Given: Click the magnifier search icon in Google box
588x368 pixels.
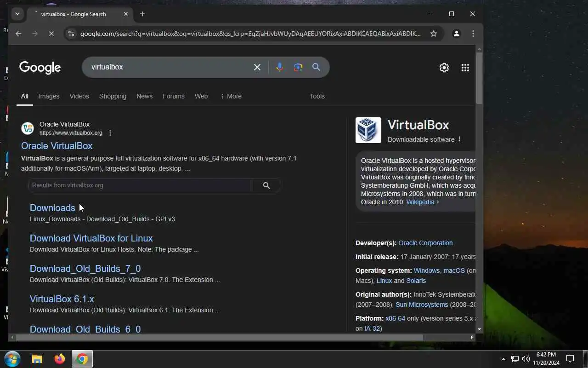Looking at the screenshot, I should [x=316, y=67].
